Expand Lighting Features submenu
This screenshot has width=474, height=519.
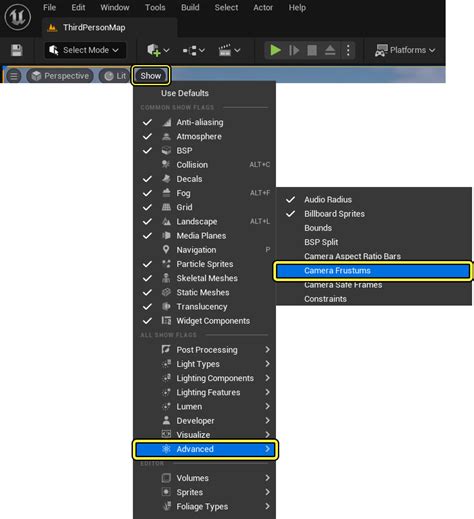[x=204, y=392]
